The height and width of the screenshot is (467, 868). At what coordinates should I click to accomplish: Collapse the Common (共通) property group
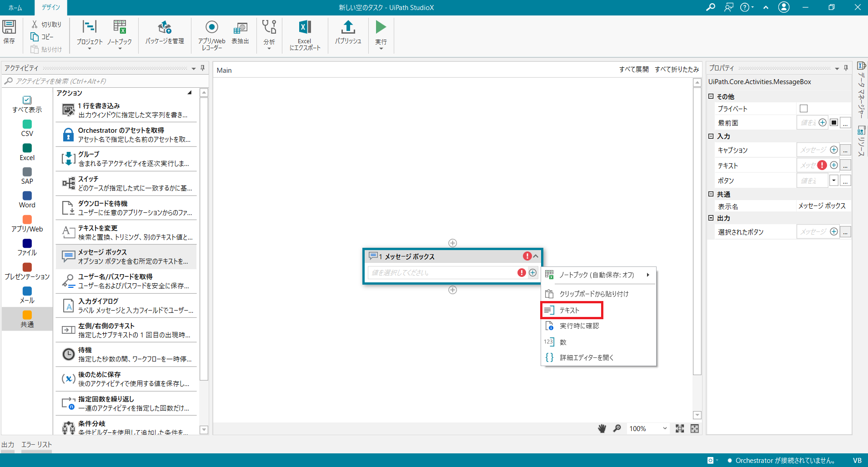click(711, 194)
